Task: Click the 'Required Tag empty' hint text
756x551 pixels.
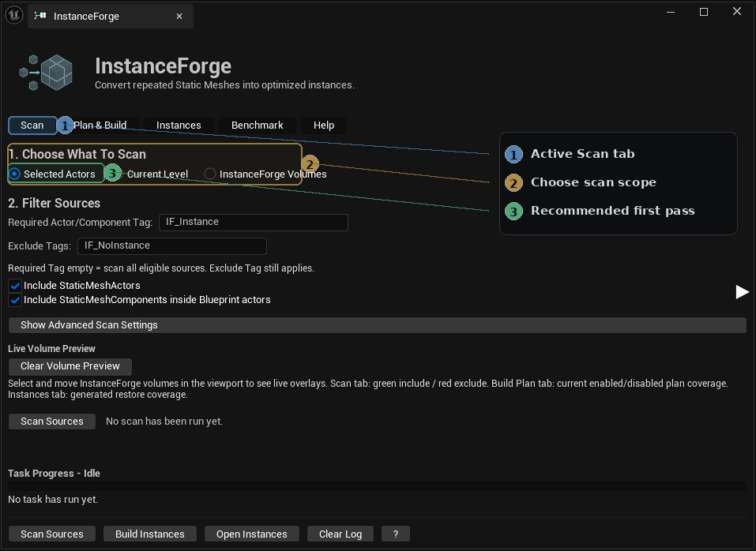Action: click(161, 268)
